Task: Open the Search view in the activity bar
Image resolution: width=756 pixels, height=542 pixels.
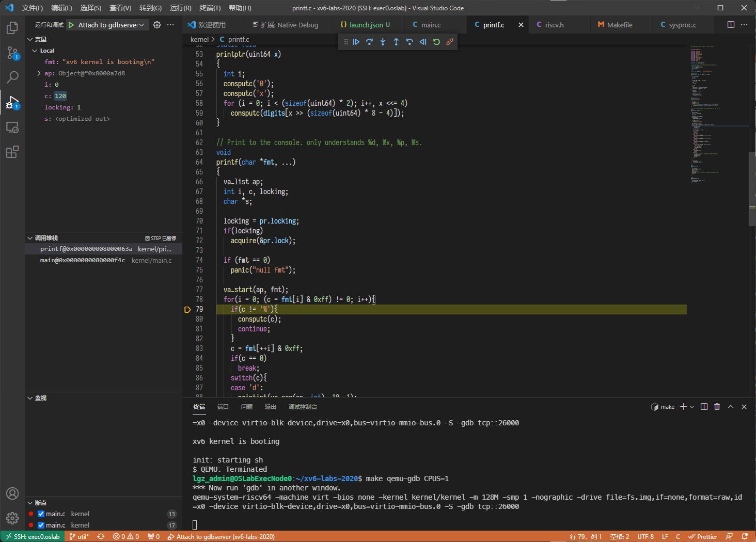Action: [x=12, y=77]
